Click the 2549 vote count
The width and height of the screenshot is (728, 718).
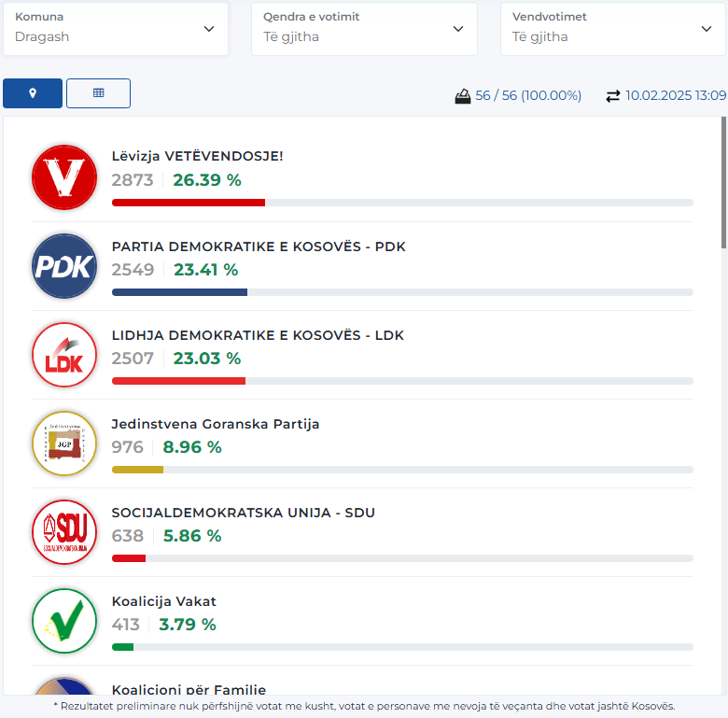point(133,270)
